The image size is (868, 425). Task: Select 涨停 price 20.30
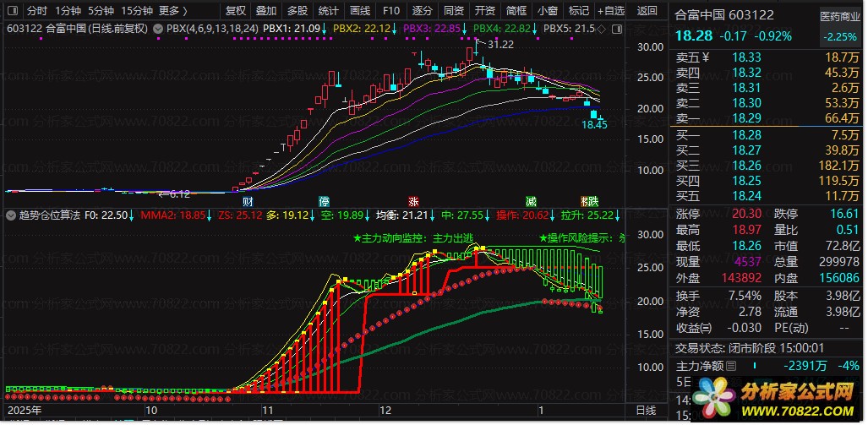tap(747, 214)
